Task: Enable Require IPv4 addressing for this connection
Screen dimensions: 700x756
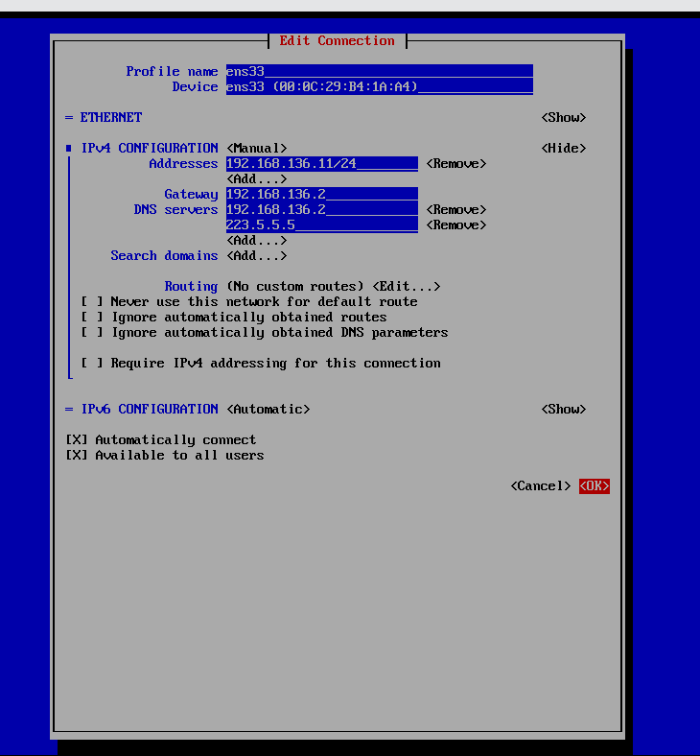Action: coord(92,363)
